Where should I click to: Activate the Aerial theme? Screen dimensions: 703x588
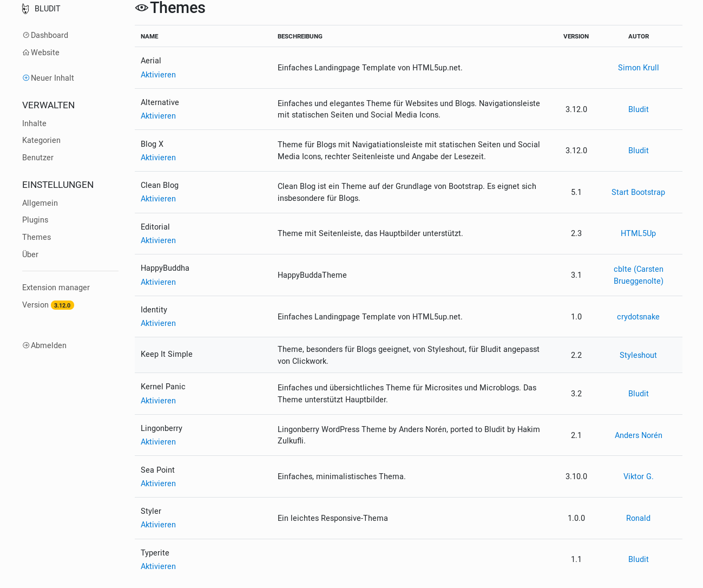pyautogui.click(x=158, y=75)
